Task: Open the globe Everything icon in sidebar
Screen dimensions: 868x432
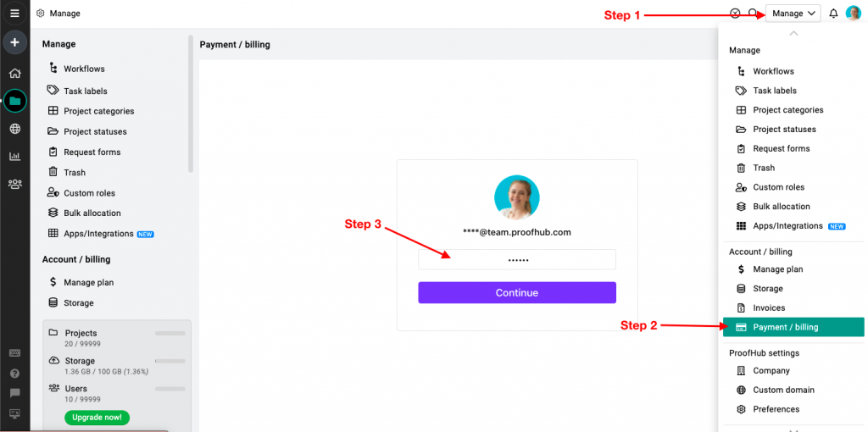Action: 15,129
